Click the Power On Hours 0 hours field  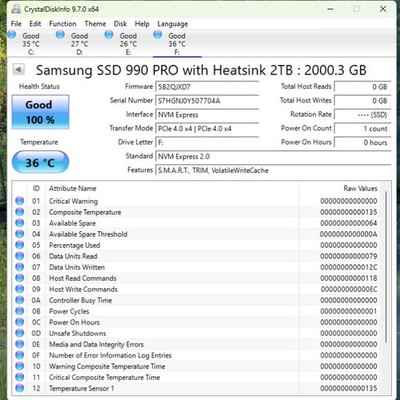coord(362,142)
